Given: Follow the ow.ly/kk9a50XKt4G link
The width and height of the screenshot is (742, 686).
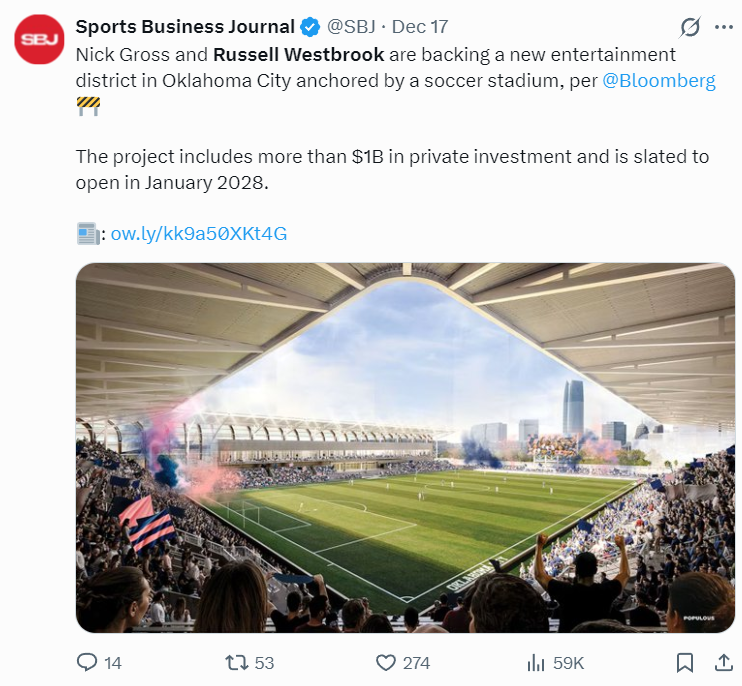Looking at the screenshot, I should pyautogui.click(x=199, y=234).
